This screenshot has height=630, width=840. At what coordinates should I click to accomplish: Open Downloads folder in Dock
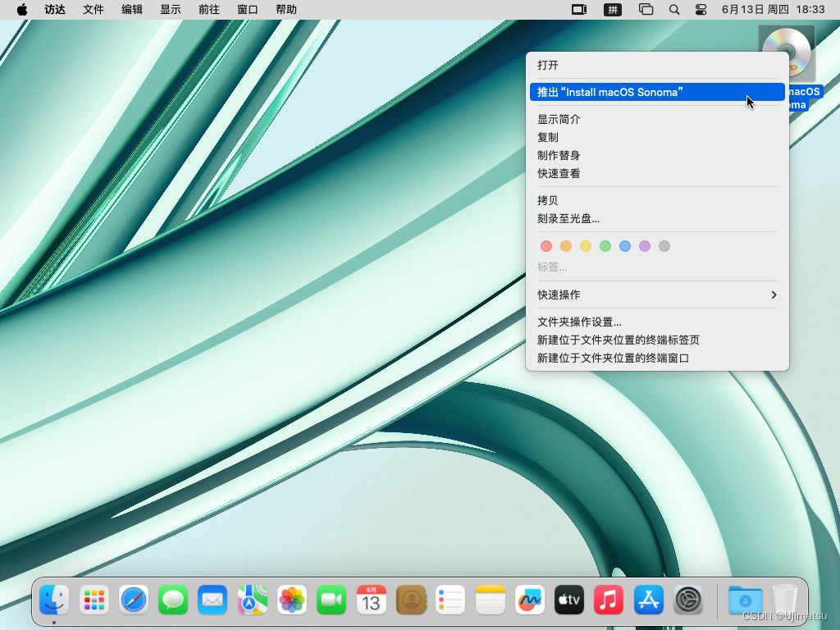coord(745,600)
